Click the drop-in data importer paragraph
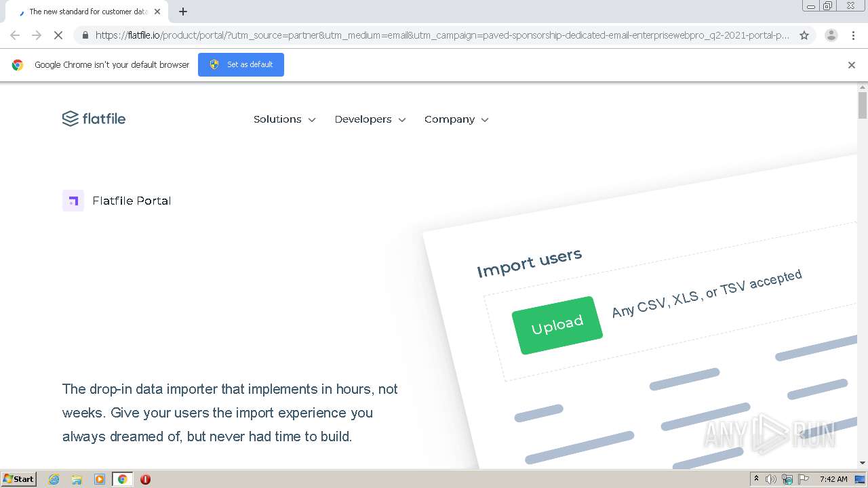This screenshot has width=868, height=488. 230,413
